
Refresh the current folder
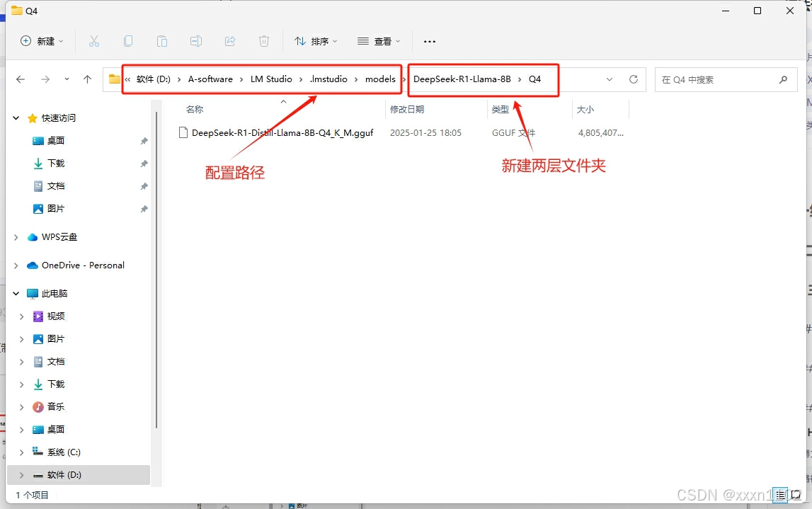pyautogui.click(x=634, y=79)
